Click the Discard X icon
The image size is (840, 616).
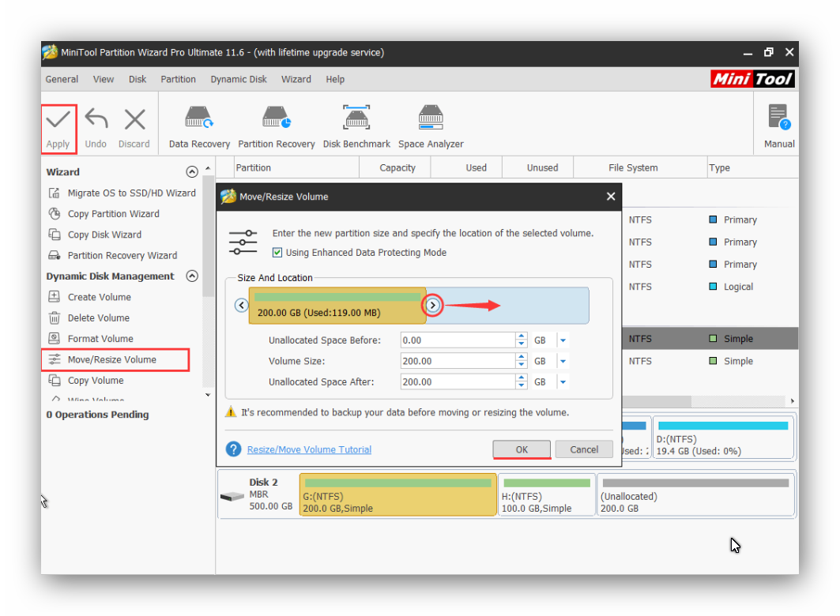coord(134,119)
